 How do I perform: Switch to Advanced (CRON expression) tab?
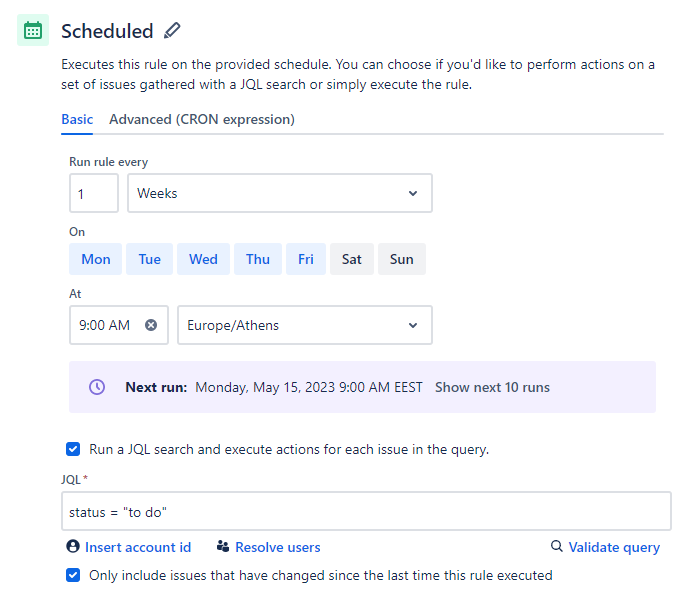(202, 119)
